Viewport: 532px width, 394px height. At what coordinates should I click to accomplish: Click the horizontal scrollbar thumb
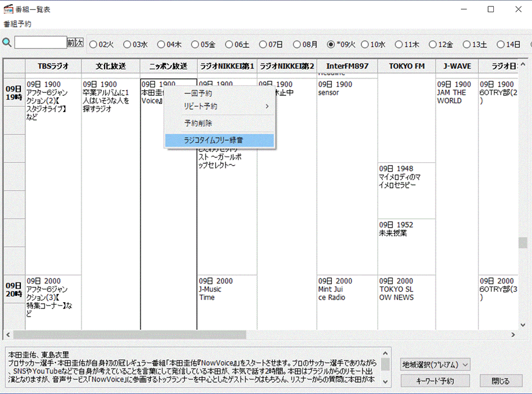130,335
